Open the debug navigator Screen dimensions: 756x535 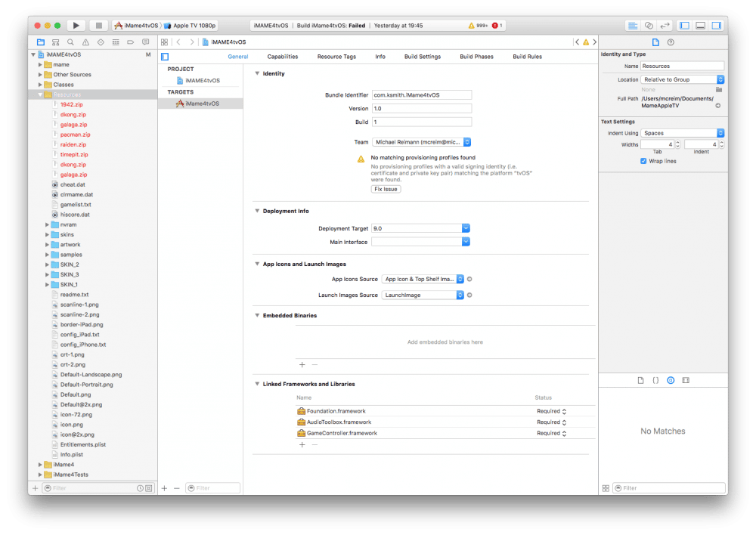coord(116,42)
